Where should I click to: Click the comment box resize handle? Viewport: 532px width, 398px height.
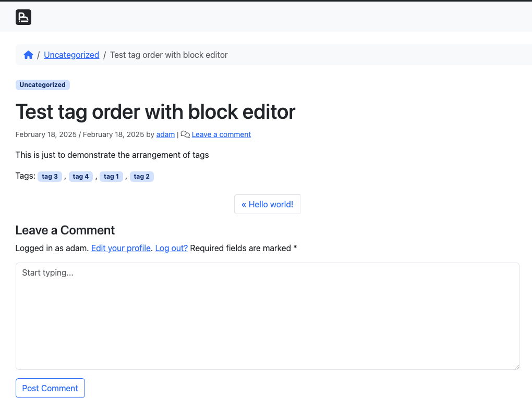click(x=516, y=366)
